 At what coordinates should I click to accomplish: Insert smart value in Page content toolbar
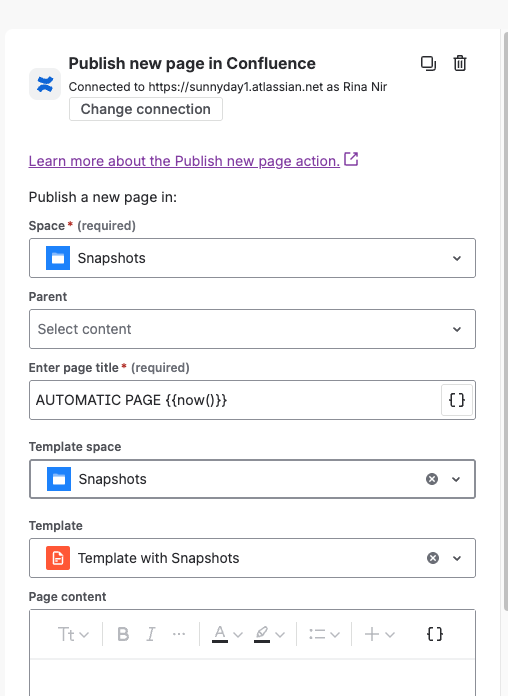[434, 634]
